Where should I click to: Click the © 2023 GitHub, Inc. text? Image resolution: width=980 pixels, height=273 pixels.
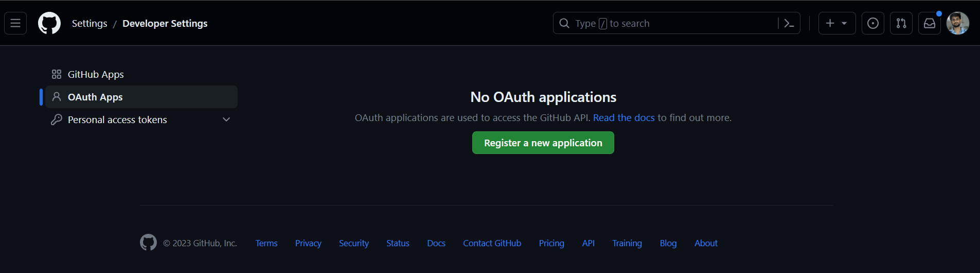[200, 243]
